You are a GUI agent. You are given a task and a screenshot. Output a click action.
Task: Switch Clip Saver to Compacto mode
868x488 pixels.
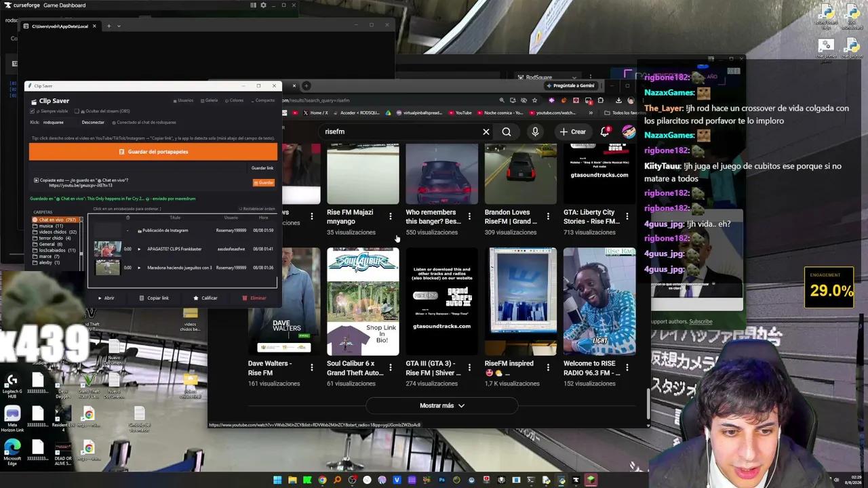tap(262, 100)
